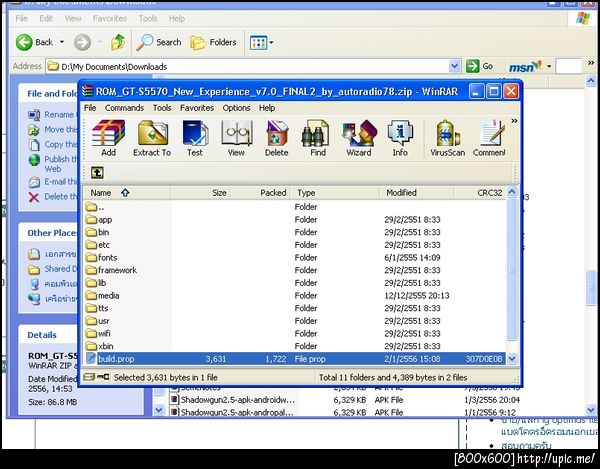Viewport: 600px width, 469px height.
Task: Click the msn toolbar logo
Action: (525, 67)
